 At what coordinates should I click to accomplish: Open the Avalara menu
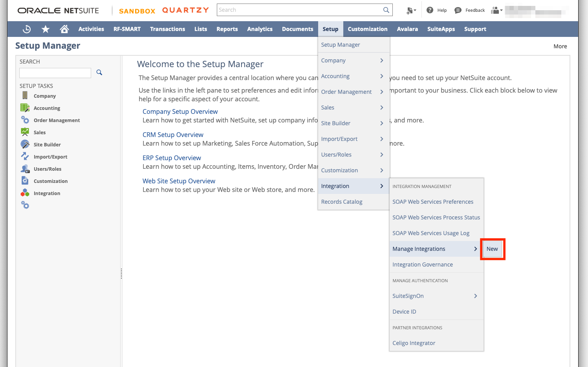407,29
